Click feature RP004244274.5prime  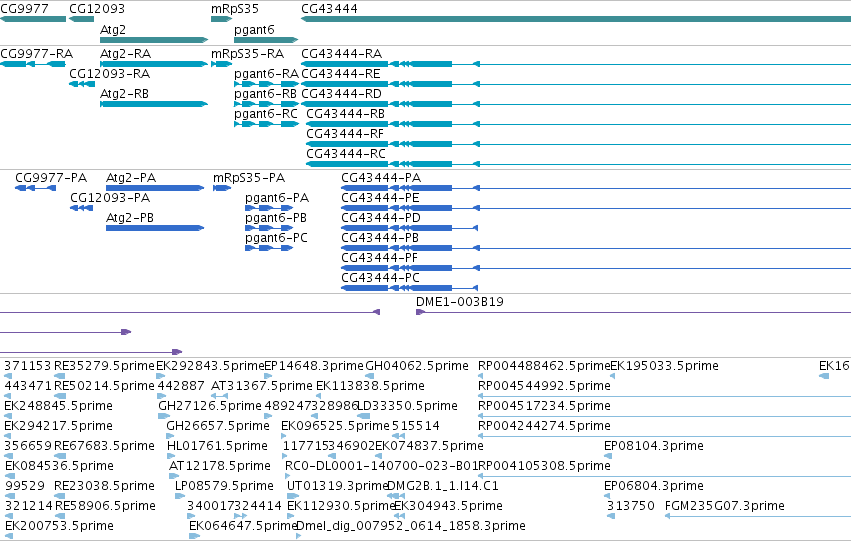click(x=544, y=427)
